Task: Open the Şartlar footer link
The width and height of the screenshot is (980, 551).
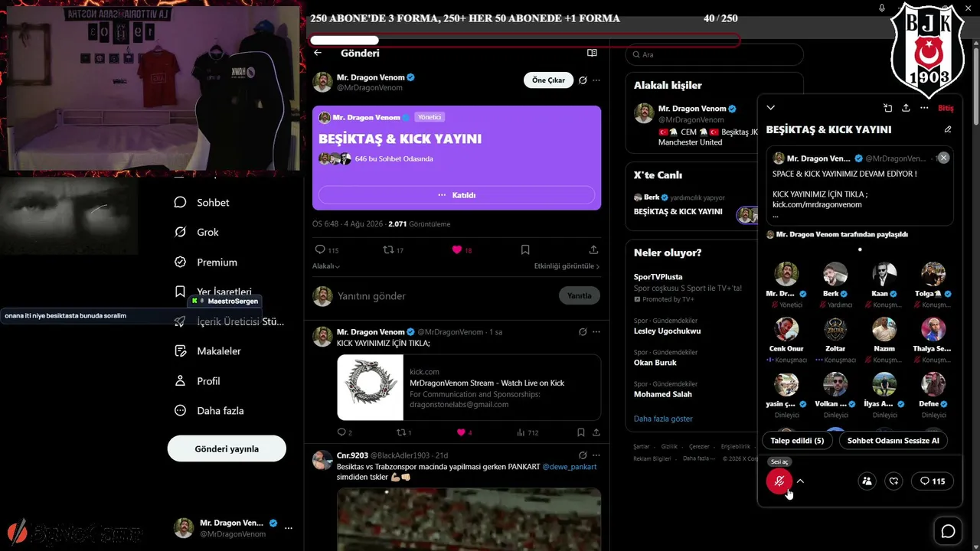Action: (x=642, y=447)
